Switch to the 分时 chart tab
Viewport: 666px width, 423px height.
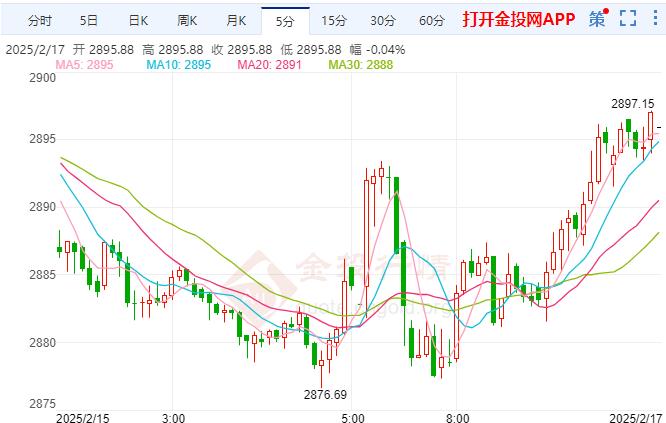point(40,20)
